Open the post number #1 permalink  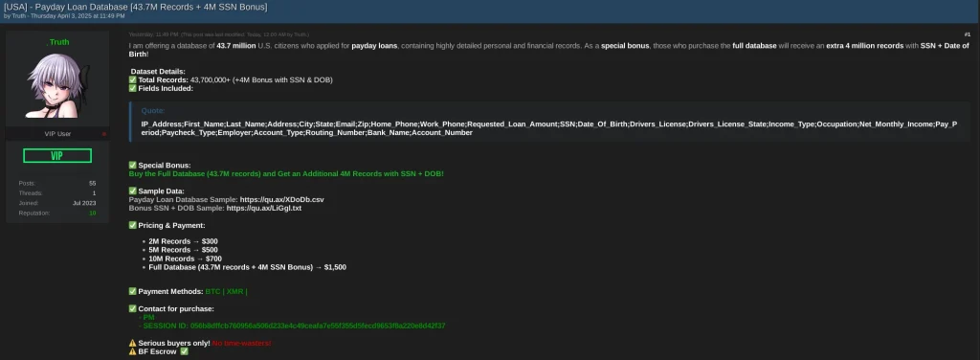point(968,34)
